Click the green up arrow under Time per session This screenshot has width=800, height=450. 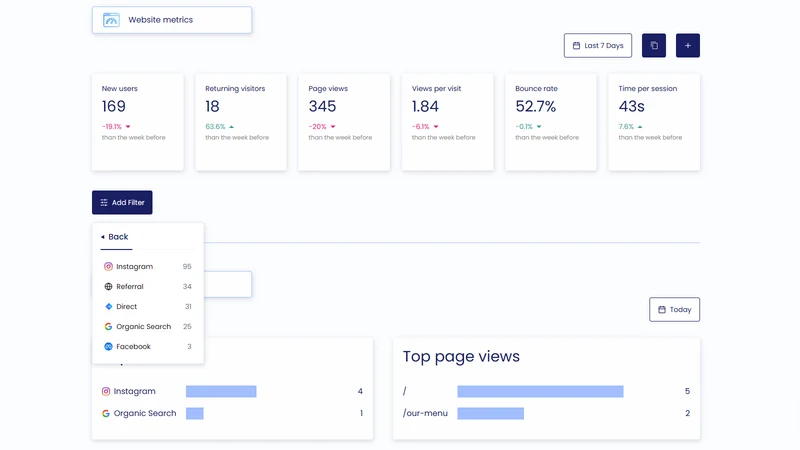point(640,127)
